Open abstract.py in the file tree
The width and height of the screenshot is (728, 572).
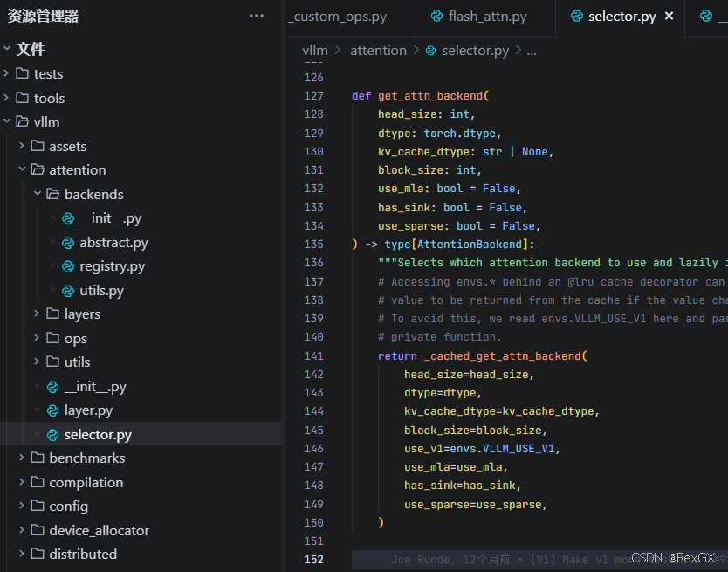[x=113, y=243]
